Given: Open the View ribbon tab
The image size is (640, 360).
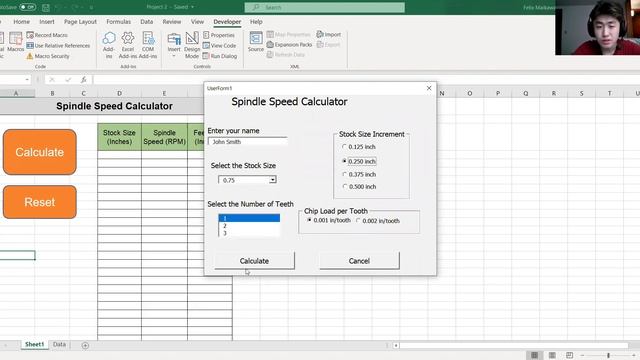Looking at the screenshot, I should (x=197, y=22).
